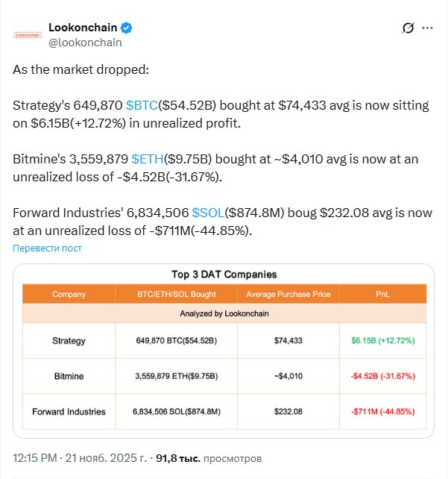Open the three-dot more options menu
This screenshot has width=448, height=479.
pyautogui.click(x=427, y=28)
